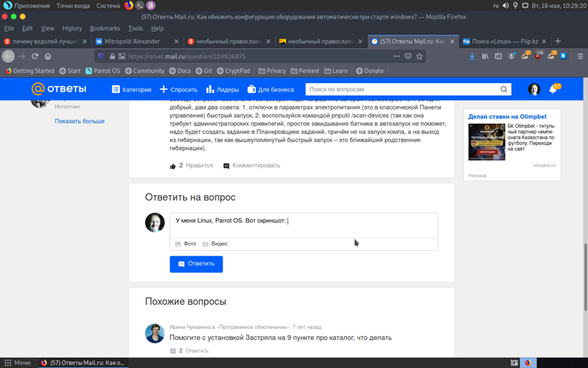Open the Лидеры page
Viewport: 588px width, 368px height.
tap(223, 89)
